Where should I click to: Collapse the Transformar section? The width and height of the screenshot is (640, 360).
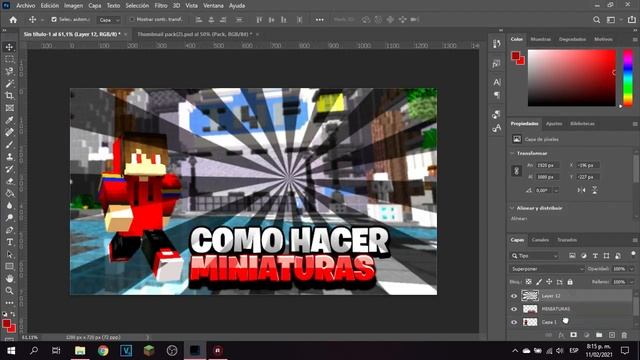tap(512, 153)
